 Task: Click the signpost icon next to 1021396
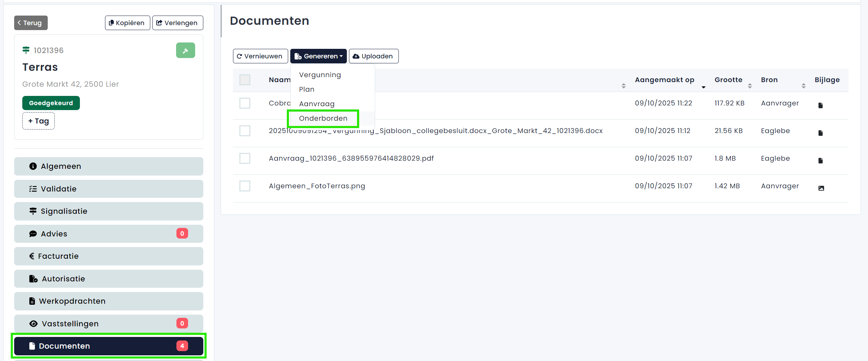pos(26,50)
